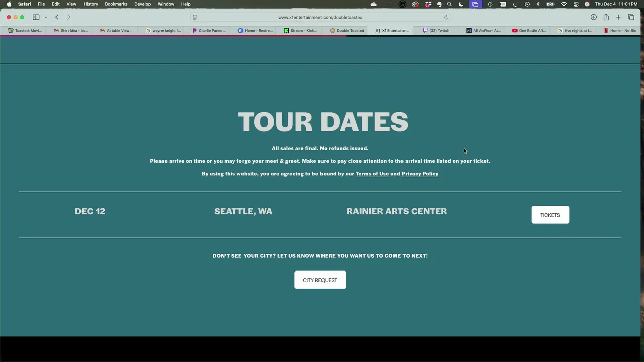Click the TICKETS button for Seattle
This screenshot has height=362, width=644.
[x=550, y=215]
